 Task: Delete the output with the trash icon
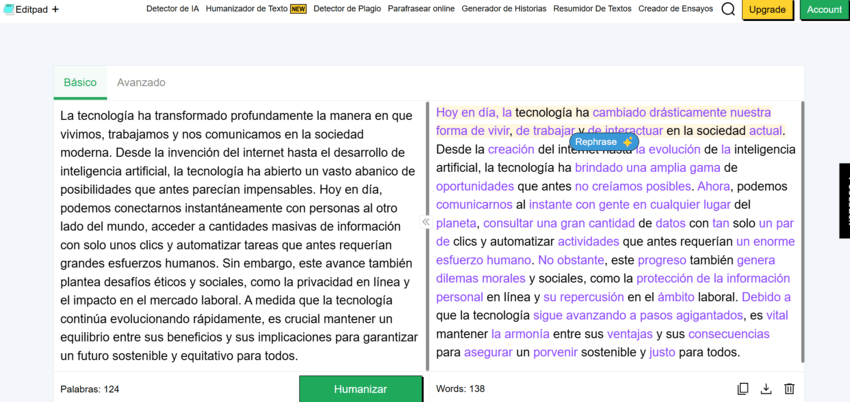coord(789,388)
